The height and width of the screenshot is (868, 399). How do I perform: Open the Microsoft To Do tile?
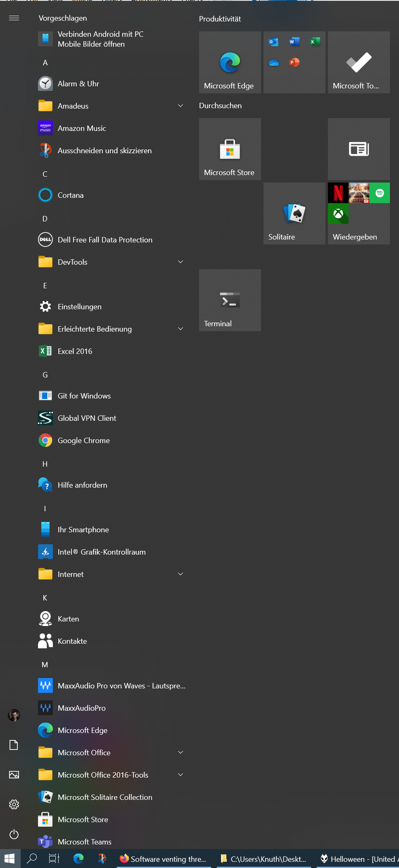tap(359, 62)
